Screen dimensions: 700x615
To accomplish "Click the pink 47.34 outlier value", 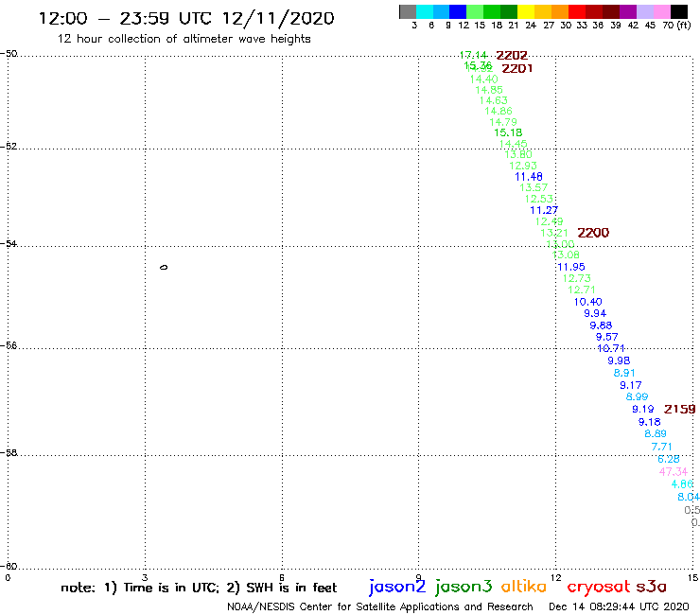I will pos(674,471).
